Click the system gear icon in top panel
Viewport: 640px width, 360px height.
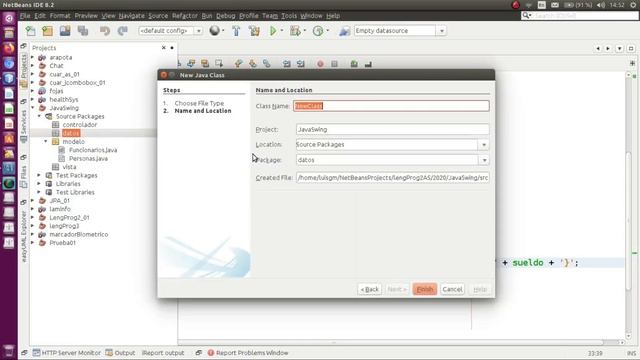(x=633, y=5)
